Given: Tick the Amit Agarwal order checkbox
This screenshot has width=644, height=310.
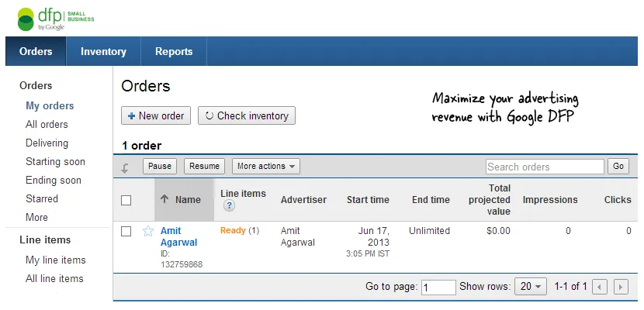Looking at the screenshot, I should pos(126,231).
